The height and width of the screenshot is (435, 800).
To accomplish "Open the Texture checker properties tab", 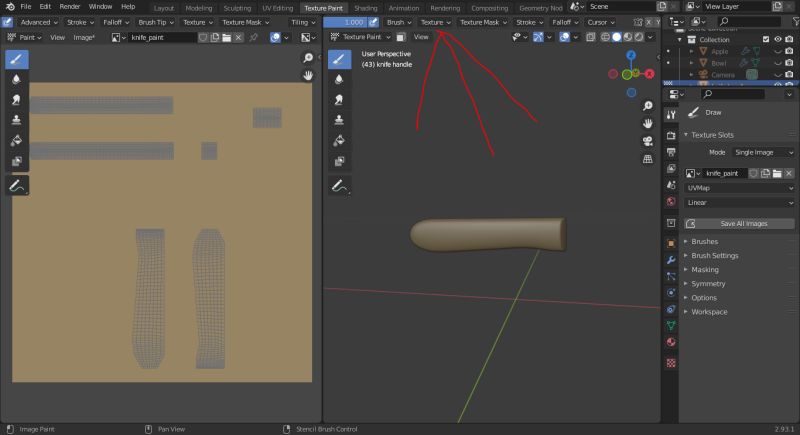I will 671,363.
